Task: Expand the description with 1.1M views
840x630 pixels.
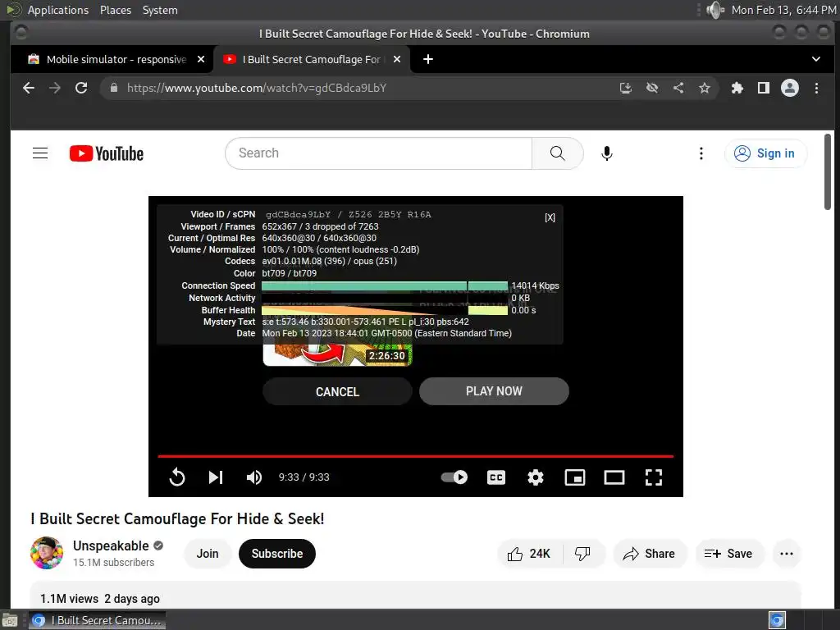Action: [x=416, y=596]
